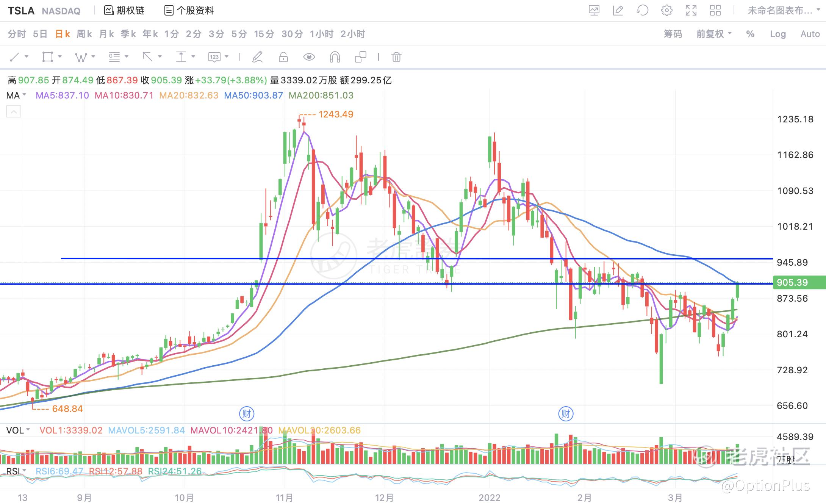Open arrow tool dropdown arrow
The height and width of the screenshot is (504, 826).
[160, 56]
